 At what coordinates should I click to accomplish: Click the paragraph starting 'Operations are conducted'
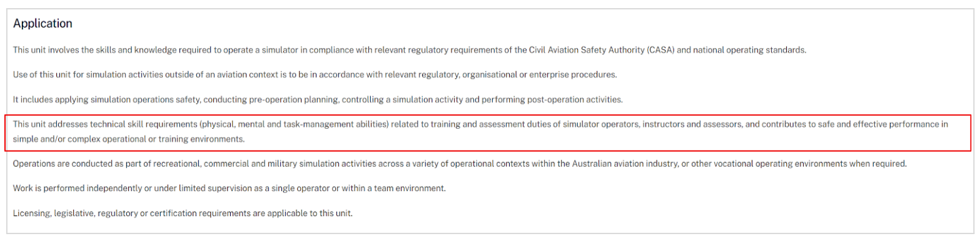tap(460, 164)
